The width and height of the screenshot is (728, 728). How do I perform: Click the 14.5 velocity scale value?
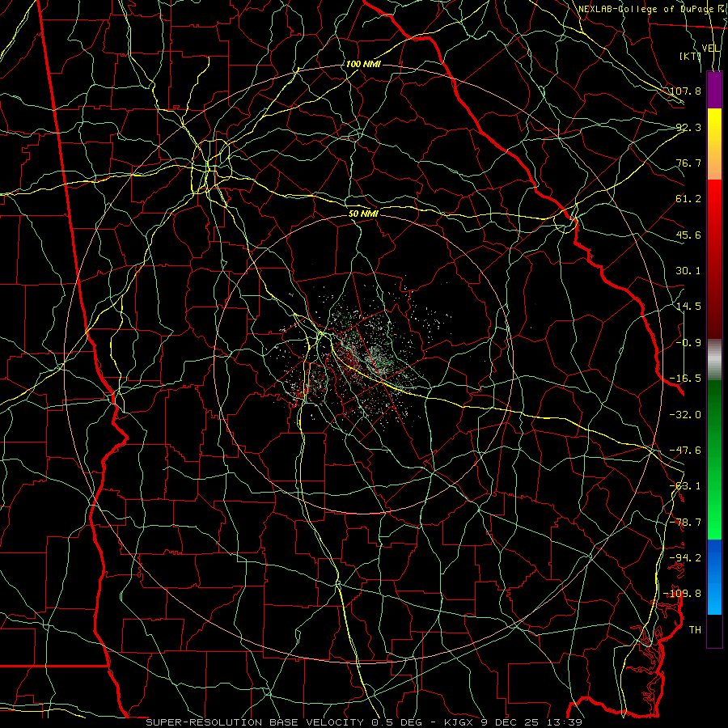(688, 307)
